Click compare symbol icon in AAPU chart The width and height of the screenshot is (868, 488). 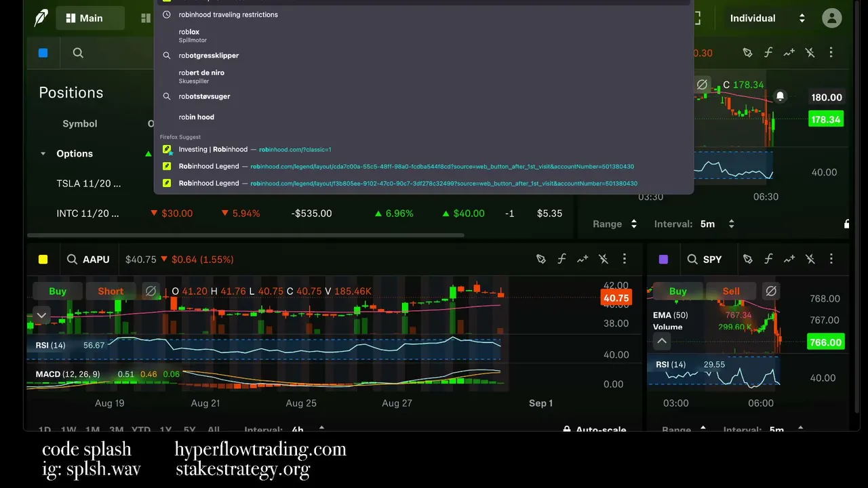tap(583, 259)
